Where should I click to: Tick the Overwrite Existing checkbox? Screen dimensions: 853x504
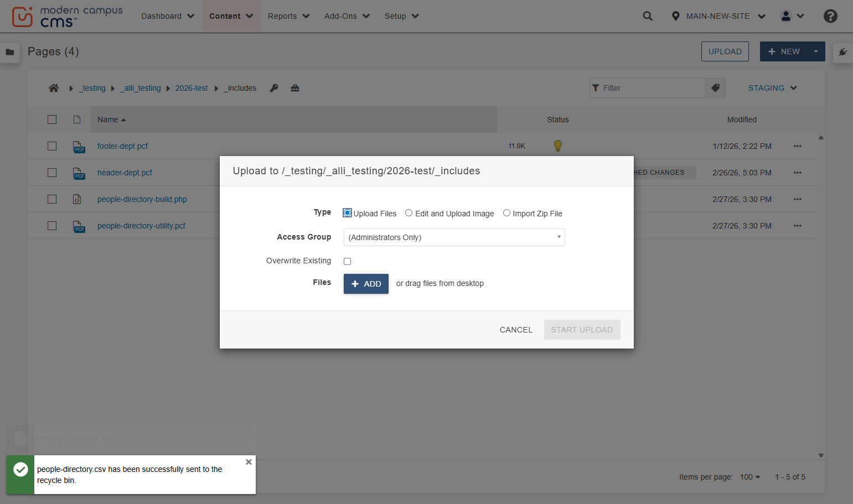coord(347,261)
